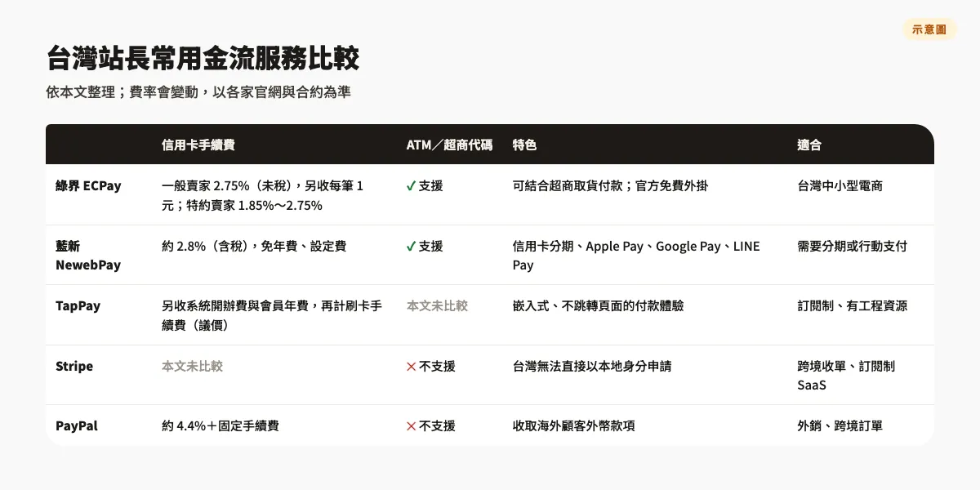Click 不支援 text in PayPal row

click(x=437, y=425)
